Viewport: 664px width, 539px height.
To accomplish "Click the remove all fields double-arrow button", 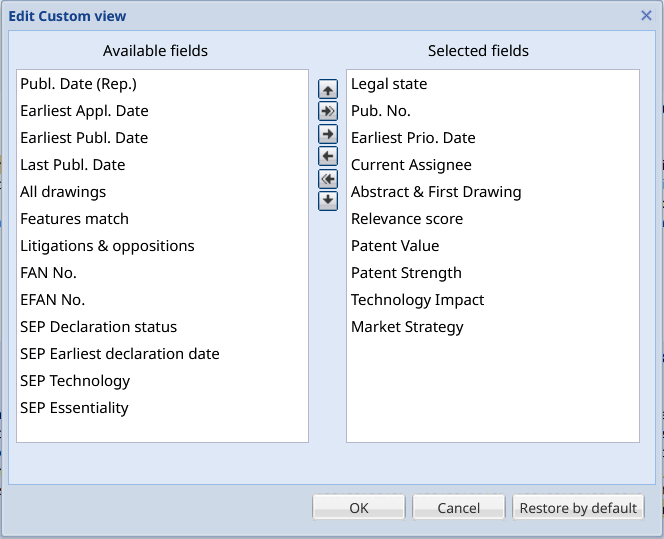I will click(x=327, y=179).
